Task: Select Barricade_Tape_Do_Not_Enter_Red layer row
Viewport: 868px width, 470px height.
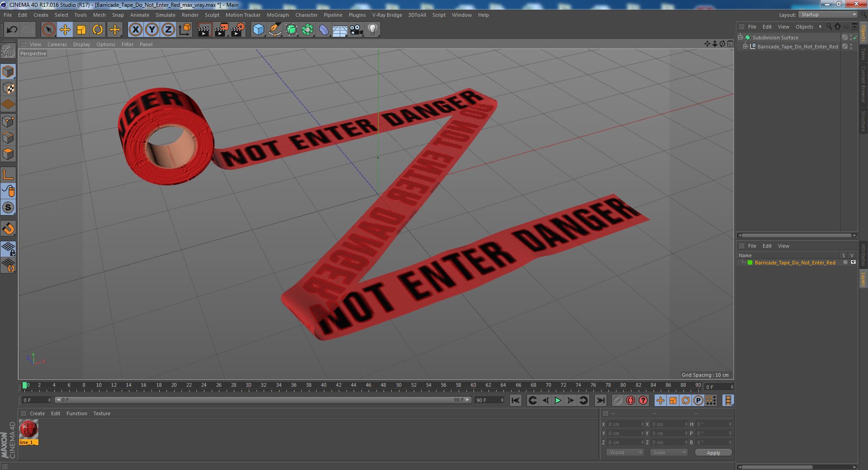Action: coord(797,263)
